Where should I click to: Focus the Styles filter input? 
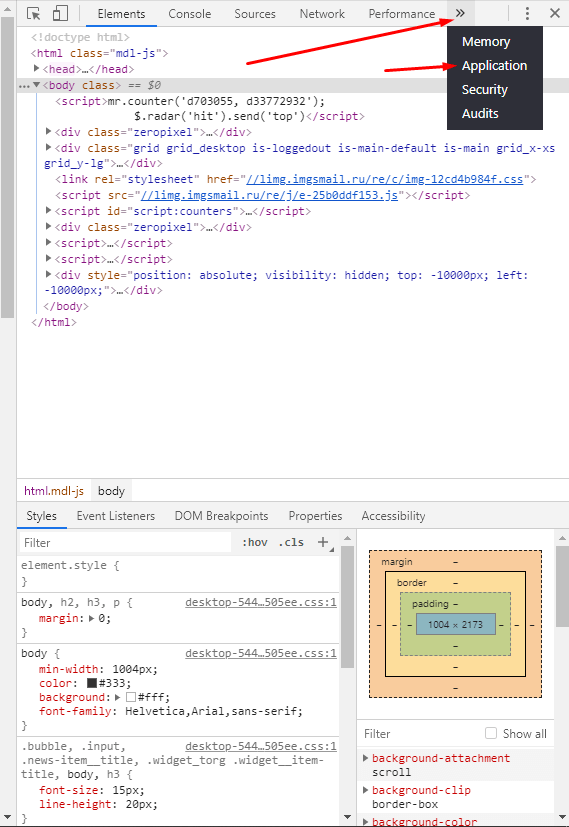126,543
